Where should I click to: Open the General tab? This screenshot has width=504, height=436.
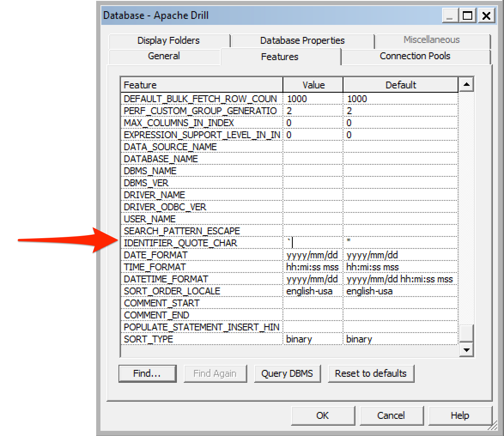coord(164,56)
